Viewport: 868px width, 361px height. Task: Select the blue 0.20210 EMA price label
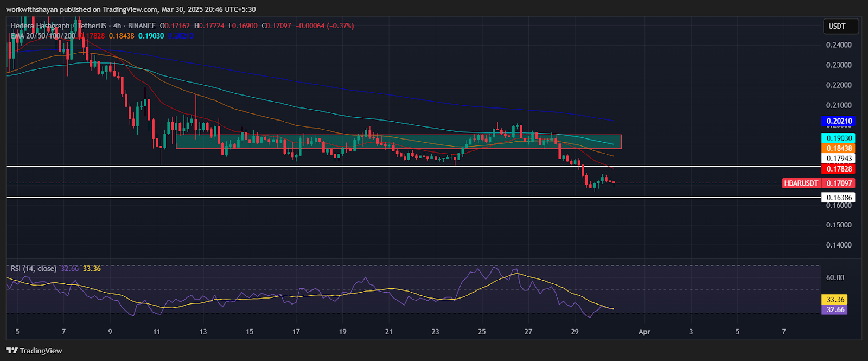(x=839, y=121)
